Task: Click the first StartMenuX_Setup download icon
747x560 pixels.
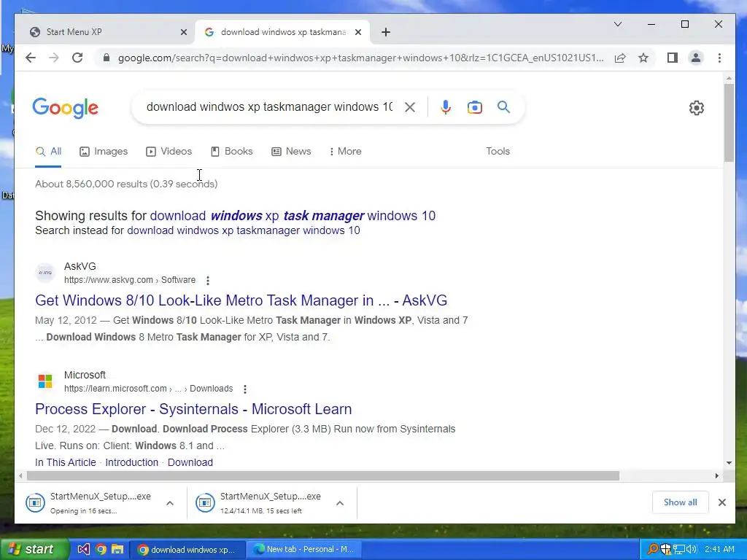Action: click(x=35, y=503)
